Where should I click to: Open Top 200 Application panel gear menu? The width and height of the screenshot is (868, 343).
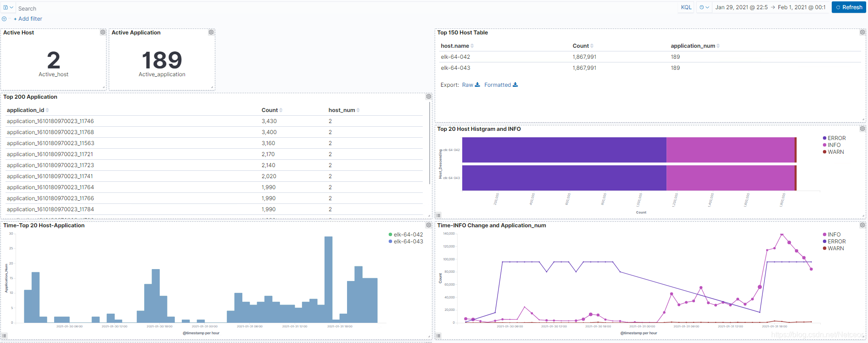tap(429, 96)
